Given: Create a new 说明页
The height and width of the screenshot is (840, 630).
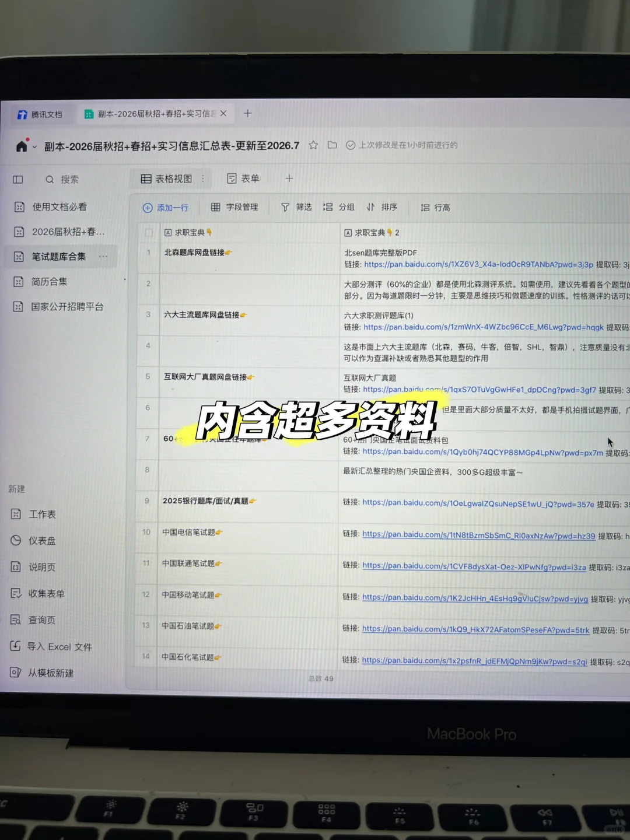Looking at the screenshot, I should (33, 567).
